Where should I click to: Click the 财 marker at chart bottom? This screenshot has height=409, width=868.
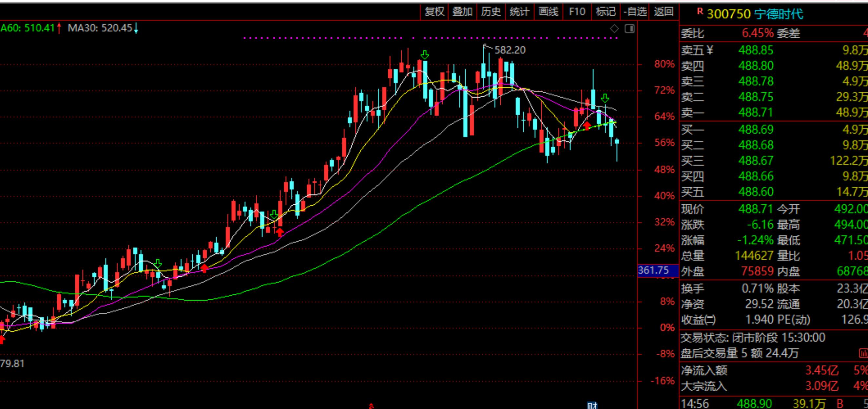tap(592, 406)
